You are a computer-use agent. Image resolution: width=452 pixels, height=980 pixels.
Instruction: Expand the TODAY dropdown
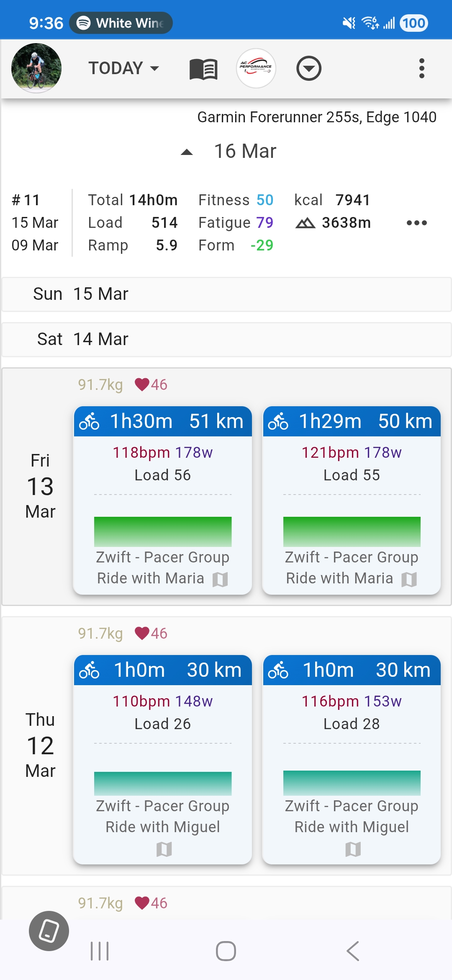point(123,68)
